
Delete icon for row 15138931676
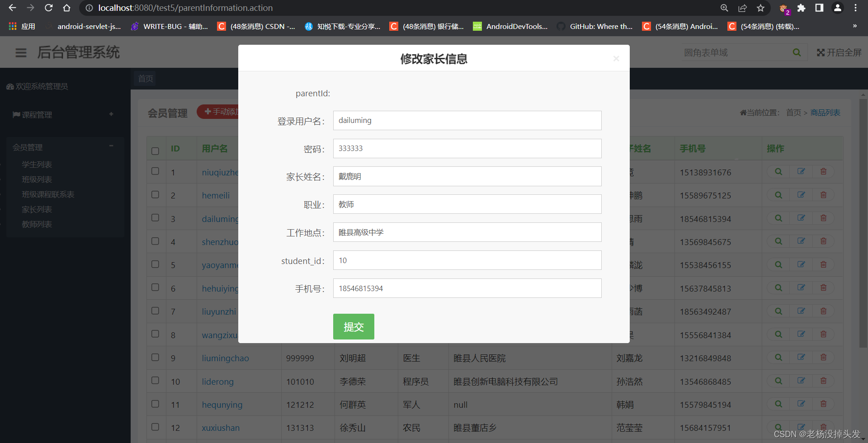coord(823,172)
